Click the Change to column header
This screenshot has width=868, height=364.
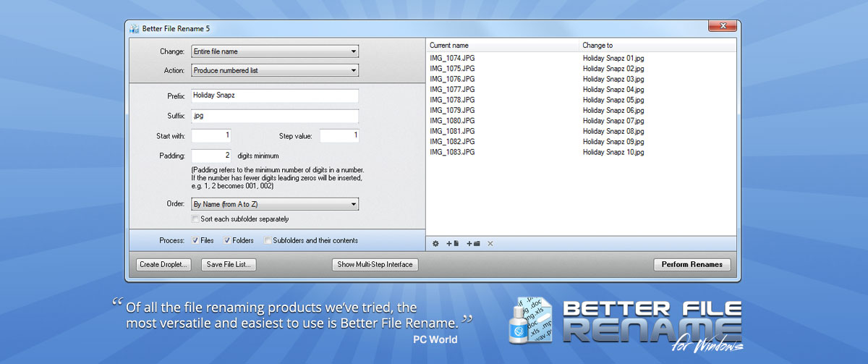[657, 46]
